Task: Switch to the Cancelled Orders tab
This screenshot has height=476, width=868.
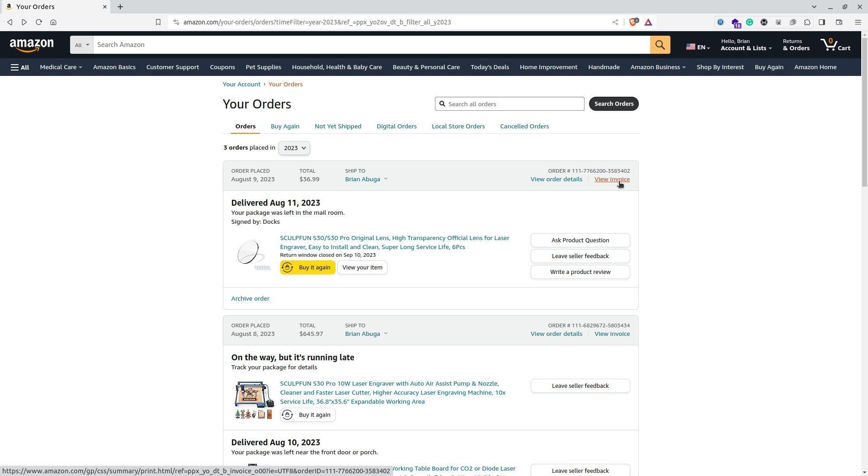Action: click(524, 126)
